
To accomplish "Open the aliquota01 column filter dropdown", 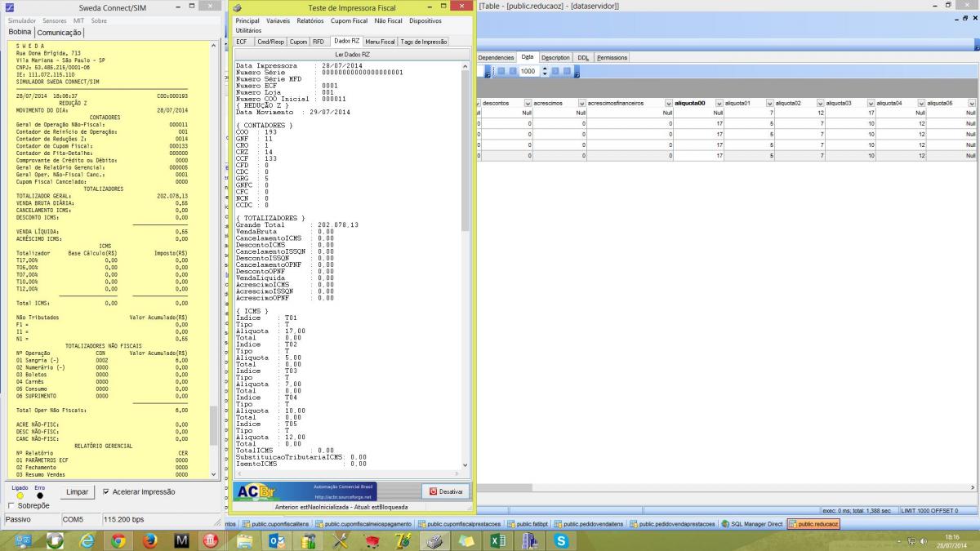I will pos(769,103).
